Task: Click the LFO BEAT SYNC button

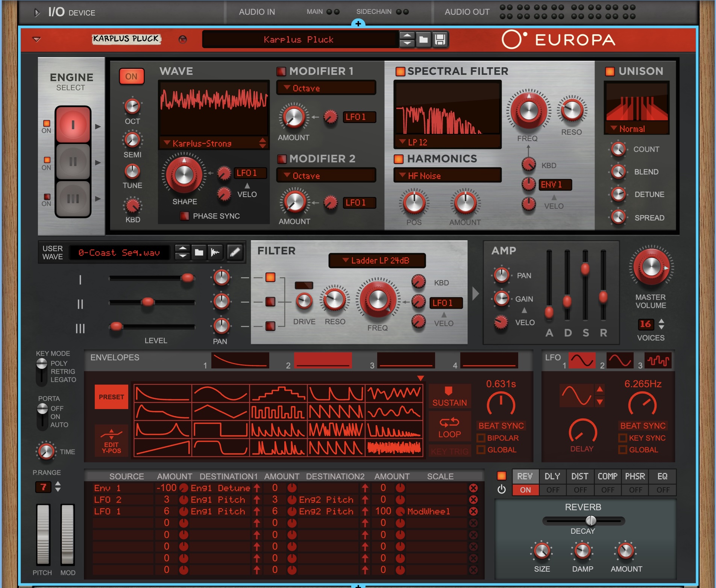Action: tap(643, 426)
